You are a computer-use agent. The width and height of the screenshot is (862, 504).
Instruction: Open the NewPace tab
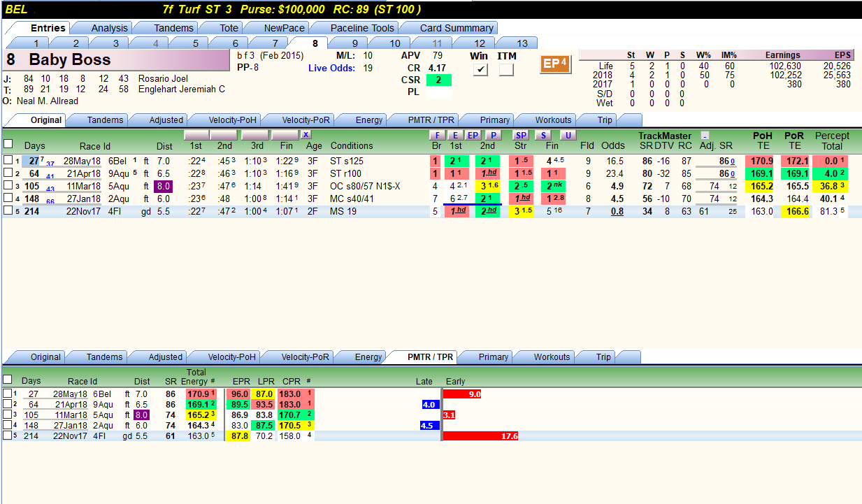click(284, 28)
